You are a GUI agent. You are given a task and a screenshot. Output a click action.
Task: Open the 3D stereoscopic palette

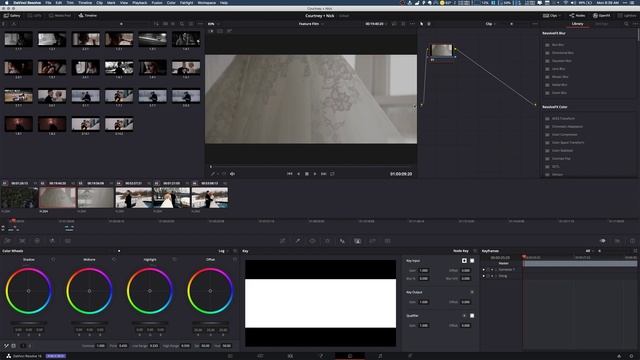(x=387, y=241)
